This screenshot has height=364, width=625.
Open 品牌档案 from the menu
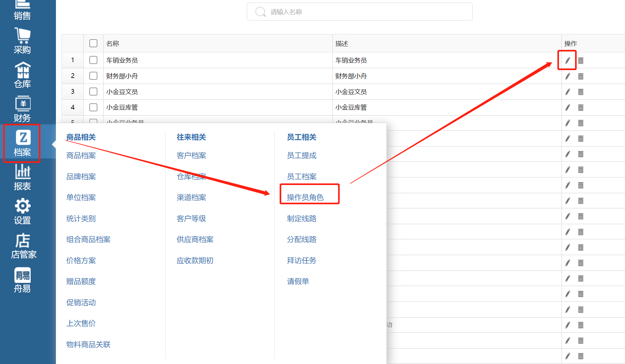pos(81,176)
